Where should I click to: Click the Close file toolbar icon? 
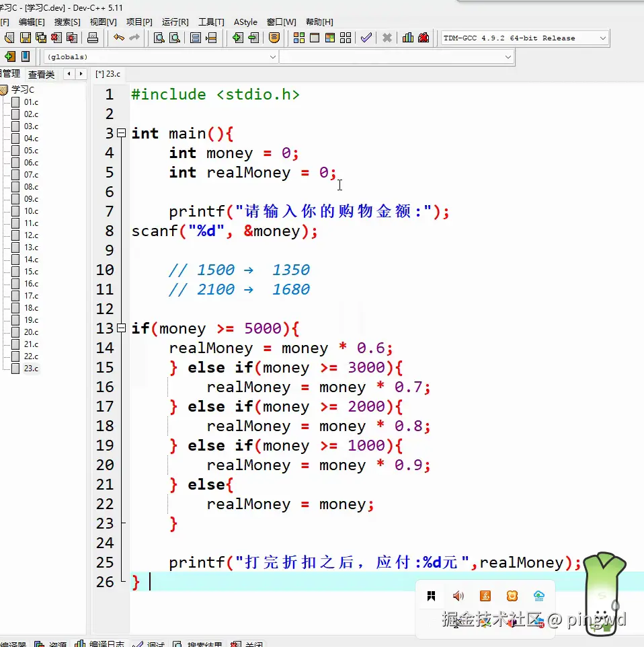tap(56, 38)
